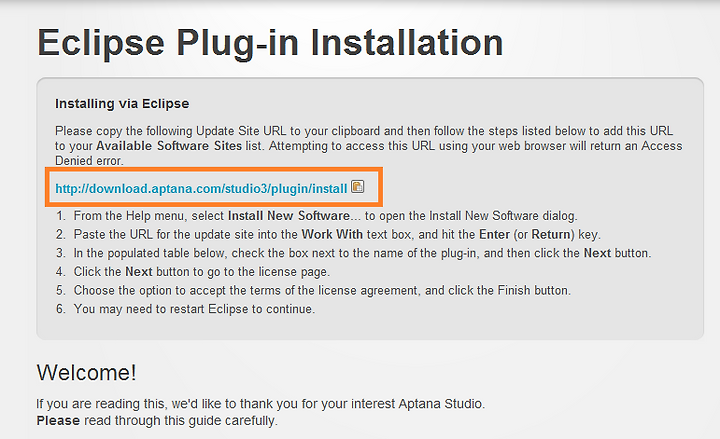720x439 pixels.
Task: Click the bold Available Software Sites text
Action: pos(169,146)
